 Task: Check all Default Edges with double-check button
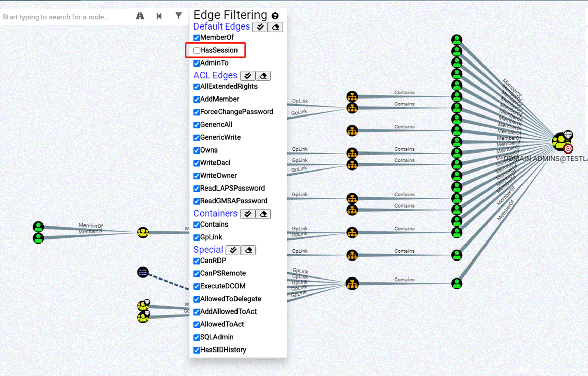[x=260, y=27]
